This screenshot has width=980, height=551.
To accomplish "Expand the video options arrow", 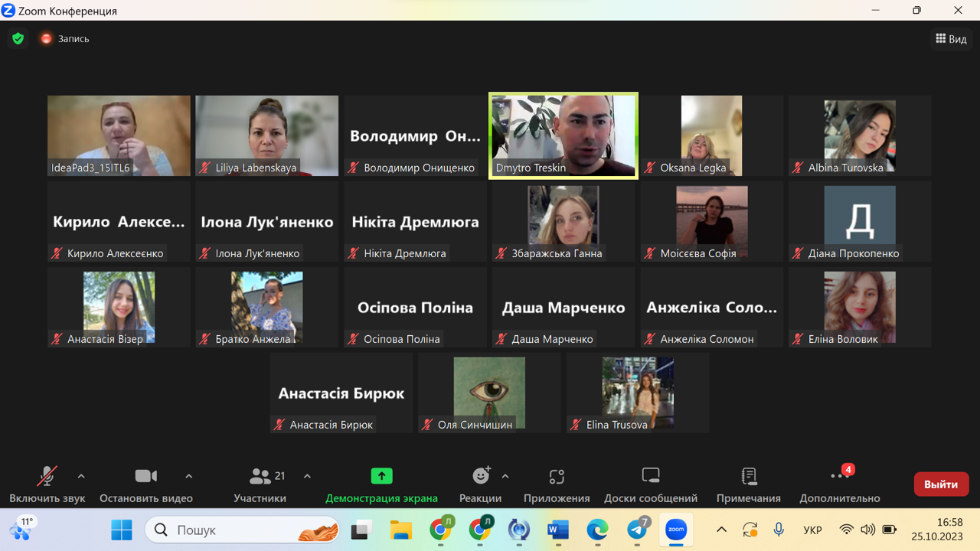I will coord(189,476).
